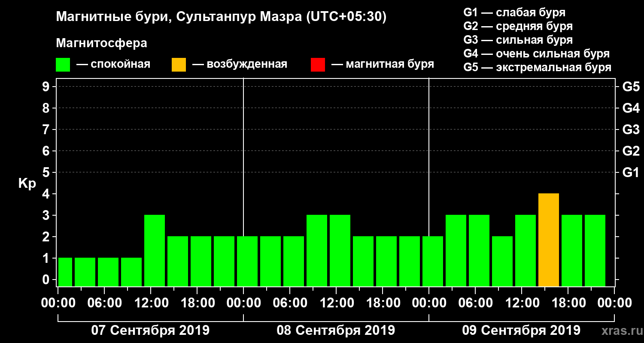Click the '09 Сентября 2019' date label
Image resolution: width=644 pixels, height=343 pixels.
522,331
